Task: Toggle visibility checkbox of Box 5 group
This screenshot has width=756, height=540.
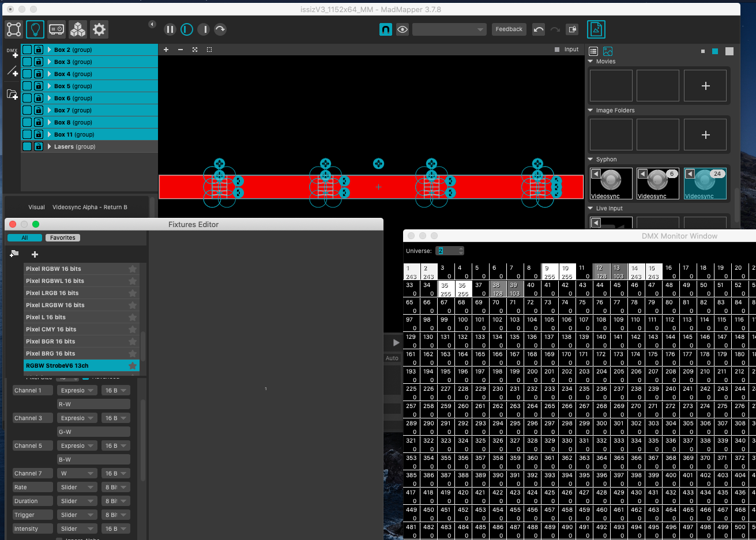Action: pos(27,86)
